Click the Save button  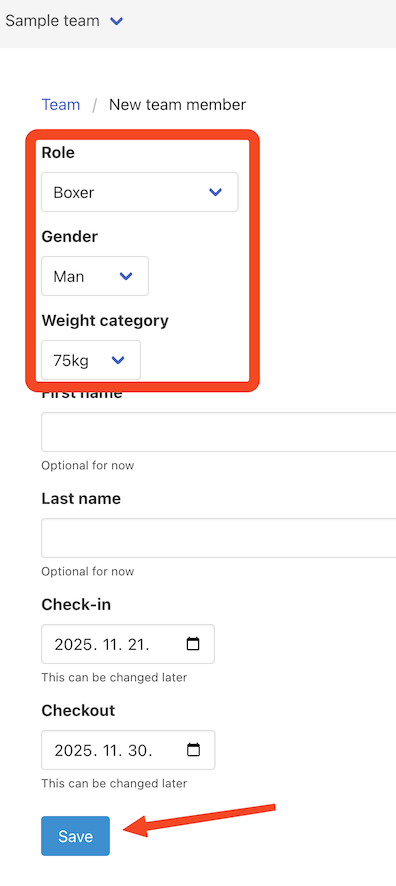point(75,836)
